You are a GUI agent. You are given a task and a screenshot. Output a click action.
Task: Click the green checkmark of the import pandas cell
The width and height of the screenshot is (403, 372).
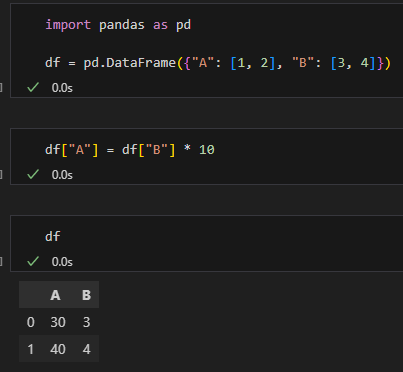pyautogui.click(x=33, y=88)
